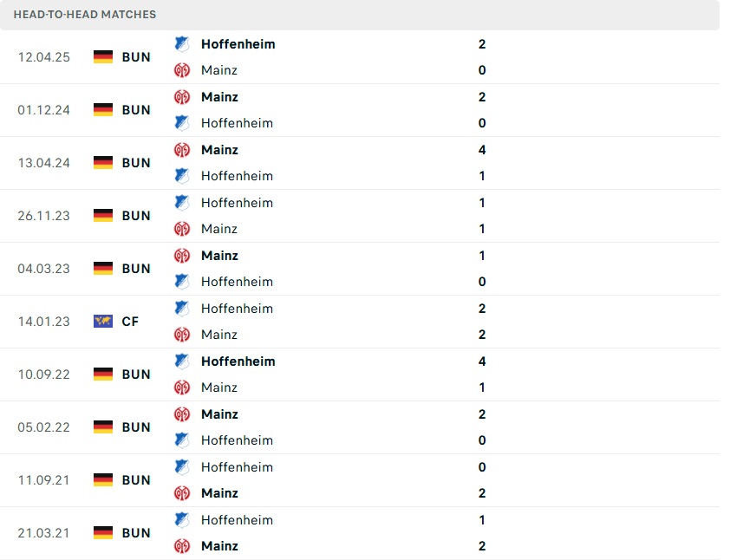Select the 04.03.23 match date
Screen dimensions: 730x560
[43, 269]
